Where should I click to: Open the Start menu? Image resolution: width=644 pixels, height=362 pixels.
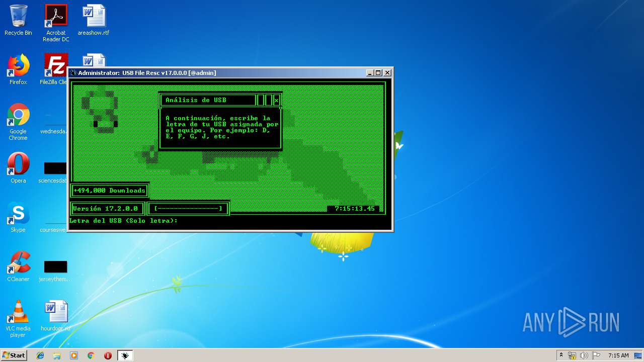pos(14,355)
